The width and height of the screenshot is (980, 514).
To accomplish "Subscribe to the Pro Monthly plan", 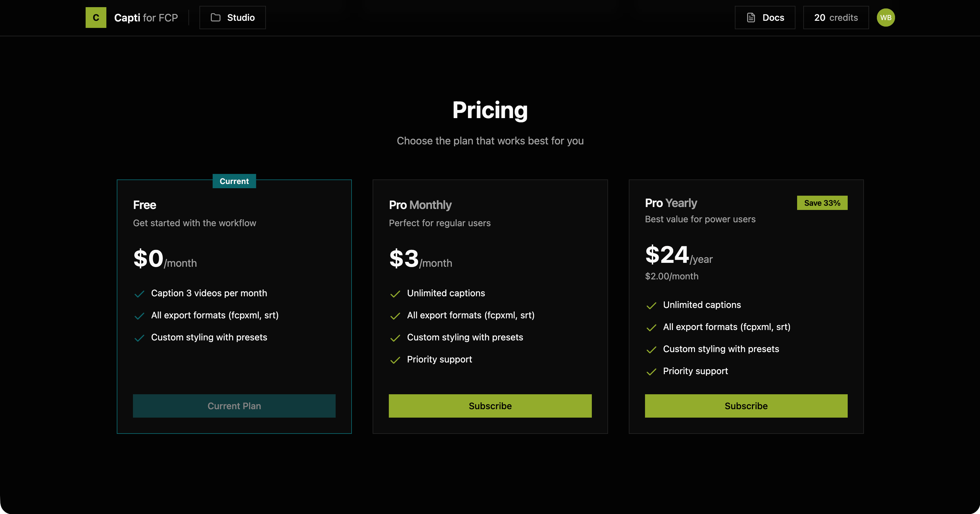I will [490, 406].
